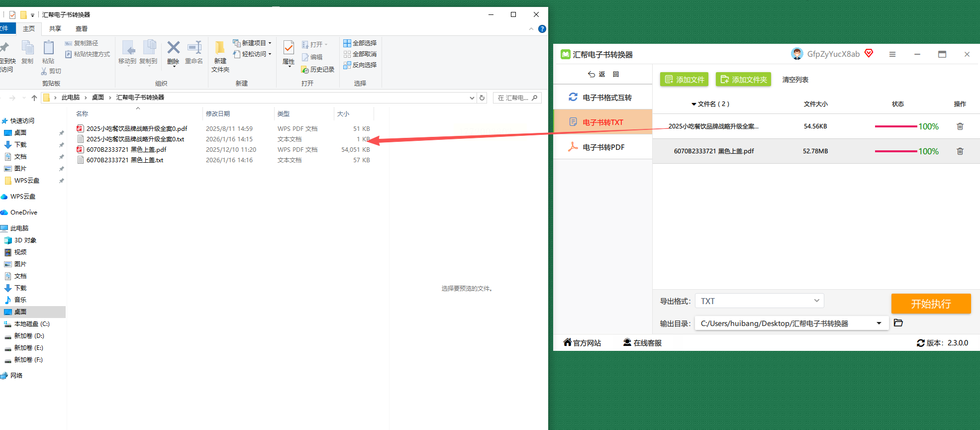The image size is (980, 430).
Task: Click 清空列表 to clear the list
Action: pyautogui.click(x=795, y=80)
